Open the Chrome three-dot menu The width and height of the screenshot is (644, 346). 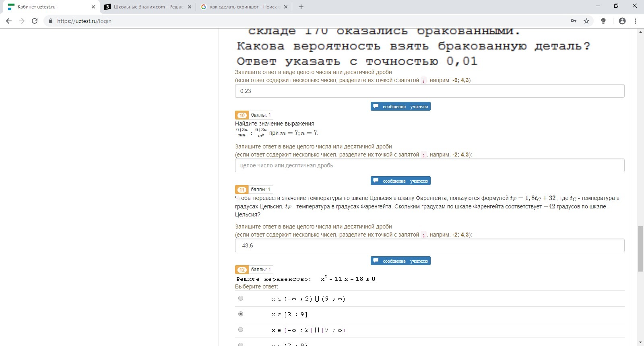click(636, 21)
